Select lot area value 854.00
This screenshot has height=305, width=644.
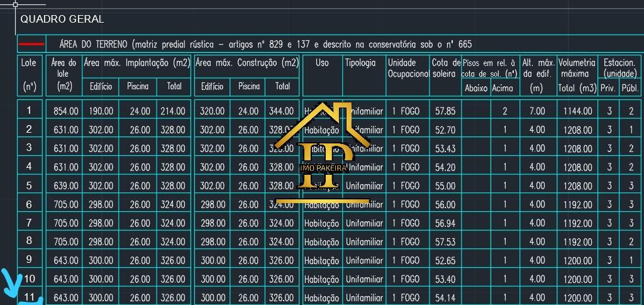(65, 111)
